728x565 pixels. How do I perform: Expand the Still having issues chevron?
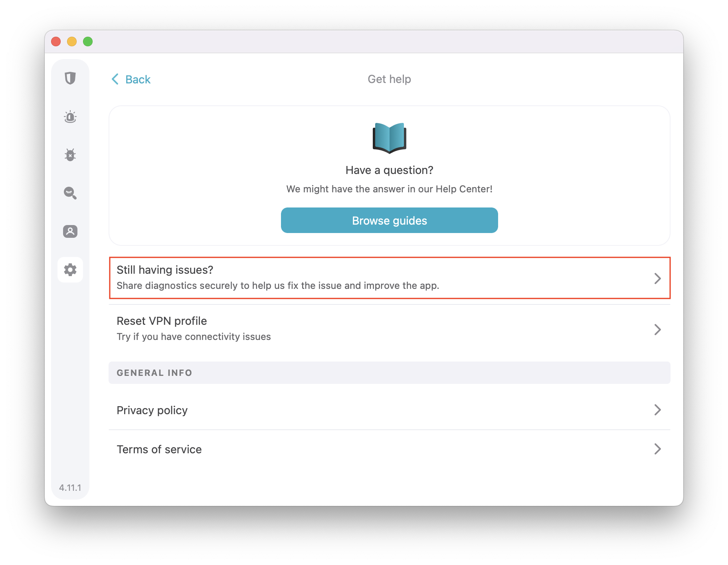coord(657,278)
